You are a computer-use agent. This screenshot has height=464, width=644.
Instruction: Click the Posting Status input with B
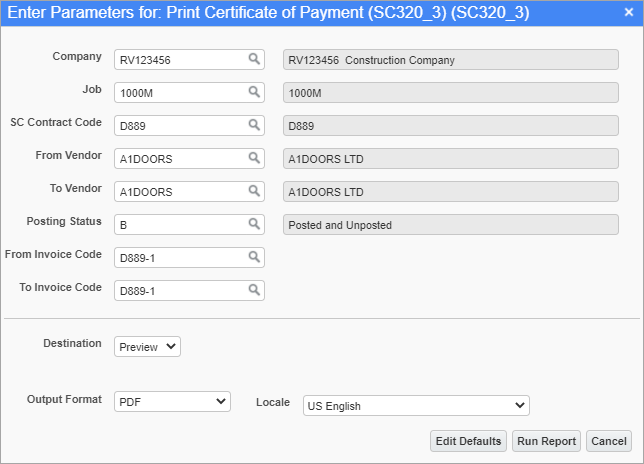coord(180,225)
